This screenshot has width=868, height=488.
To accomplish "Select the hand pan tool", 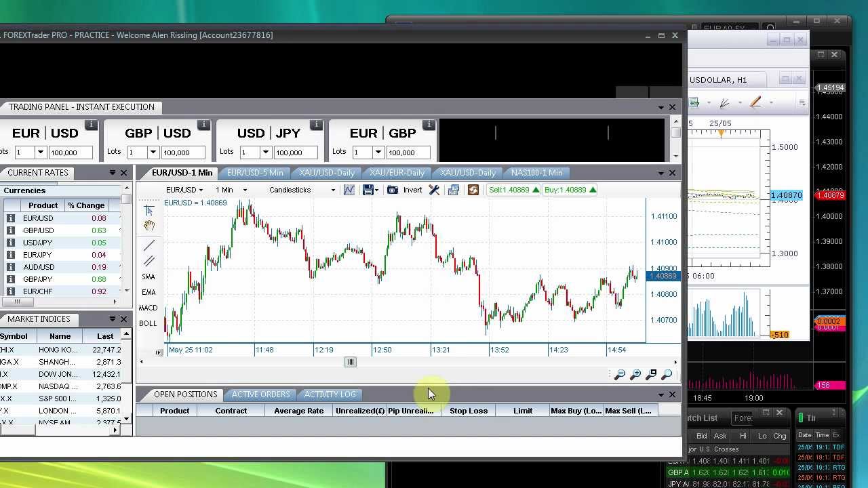I will [x=149, y=226].
